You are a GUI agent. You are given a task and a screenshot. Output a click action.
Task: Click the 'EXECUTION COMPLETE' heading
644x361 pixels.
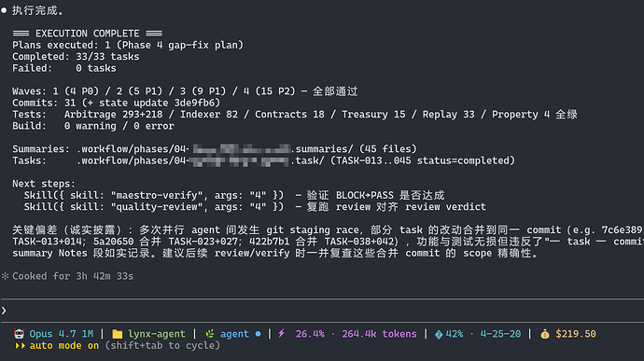(x=87, y=34)
